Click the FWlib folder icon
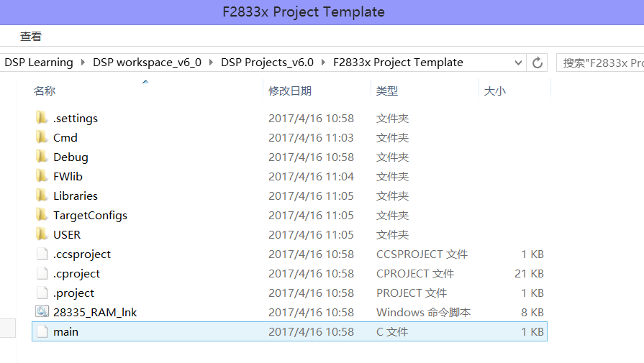The image size is (644, 363). point(42,176)
